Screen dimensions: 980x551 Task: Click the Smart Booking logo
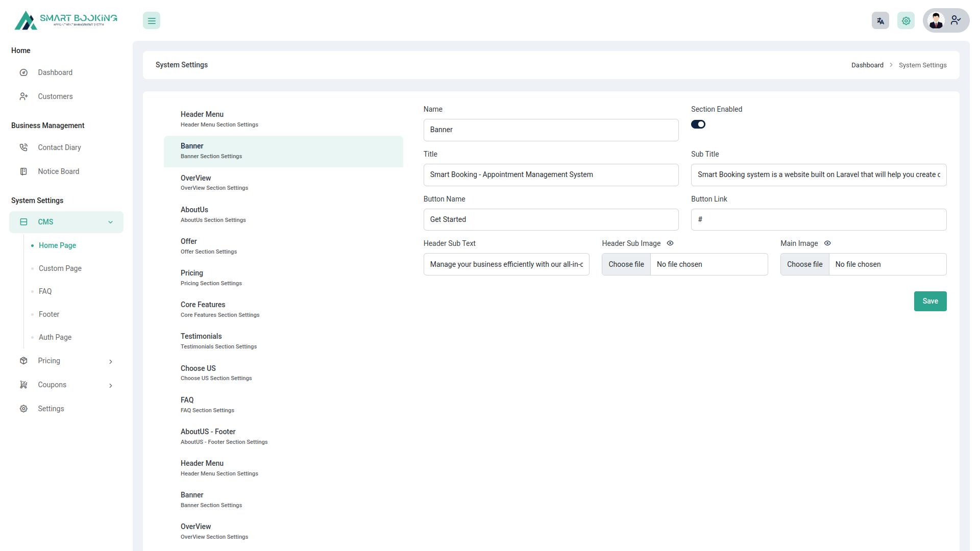pyautogui.click(x=65, y=20)
